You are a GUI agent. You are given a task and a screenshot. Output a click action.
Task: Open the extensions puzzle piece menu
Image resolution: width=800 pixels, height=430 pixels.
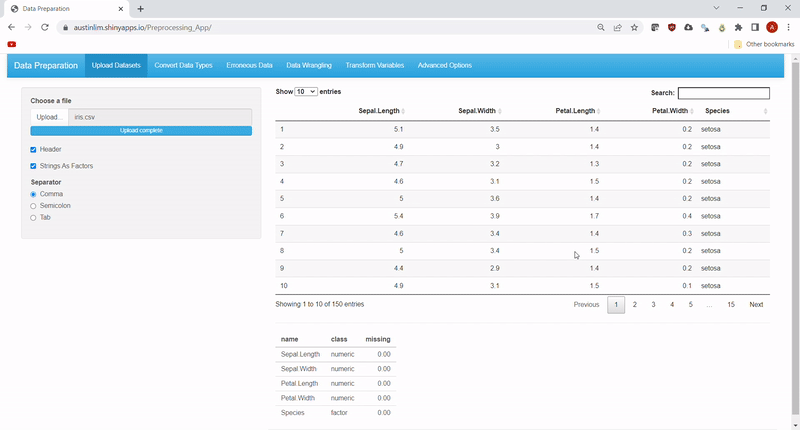[738, 28]
